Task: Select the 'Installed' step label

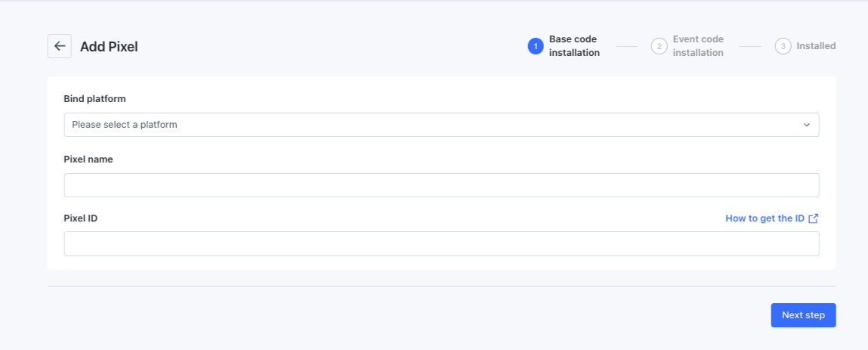Action: 816,46
